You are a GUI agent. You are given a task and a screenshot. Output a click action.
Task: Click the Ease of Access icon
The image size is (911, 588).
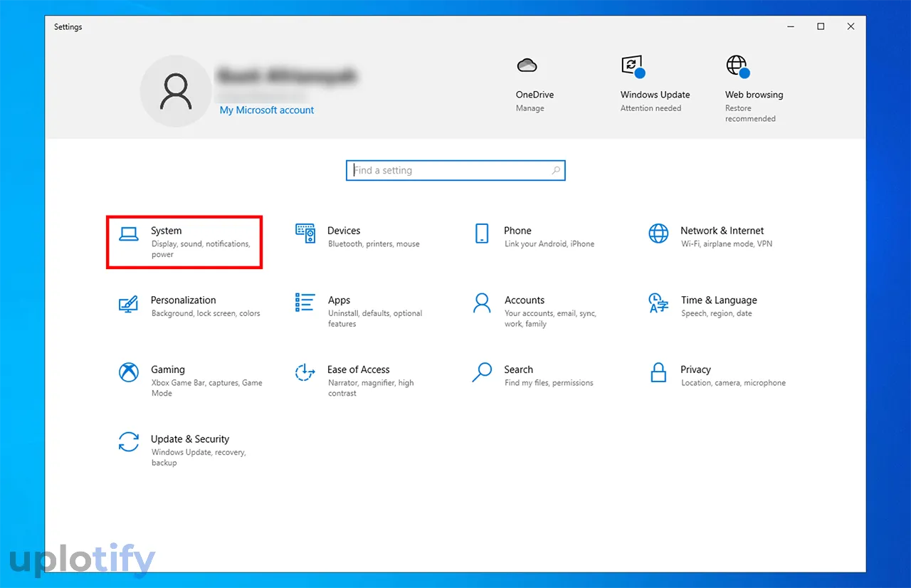click(305, 372)
